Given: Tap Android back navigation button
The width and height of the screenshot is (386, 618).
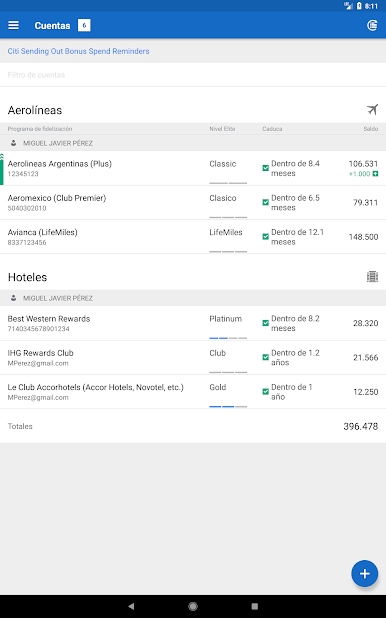Looking at the screenshot, I should pos(131,606).
